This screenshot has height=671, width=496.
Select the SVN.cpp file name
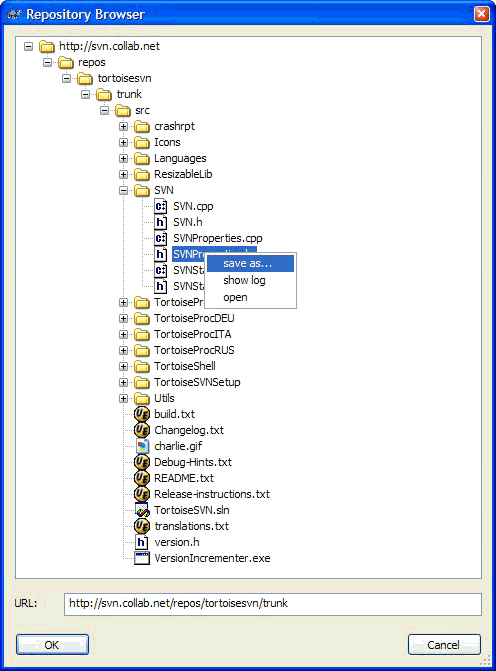[193, 206]
